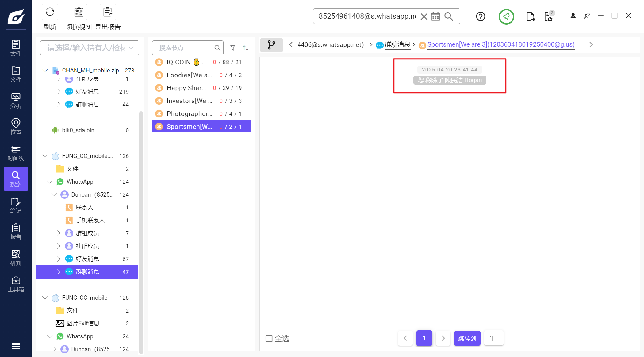Collapse the Duncan account node
644x357 pixels.
[x=54, y=195]
